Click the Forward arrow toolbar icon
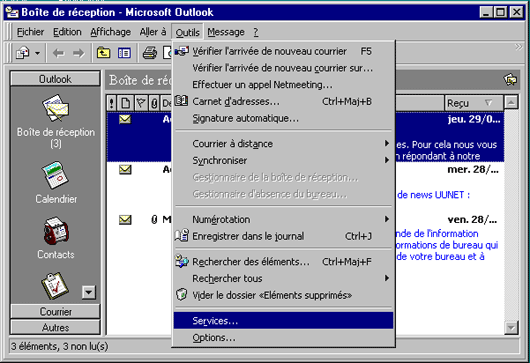Image resolution: width=530 pixels, height=363 pixels. 78,53
